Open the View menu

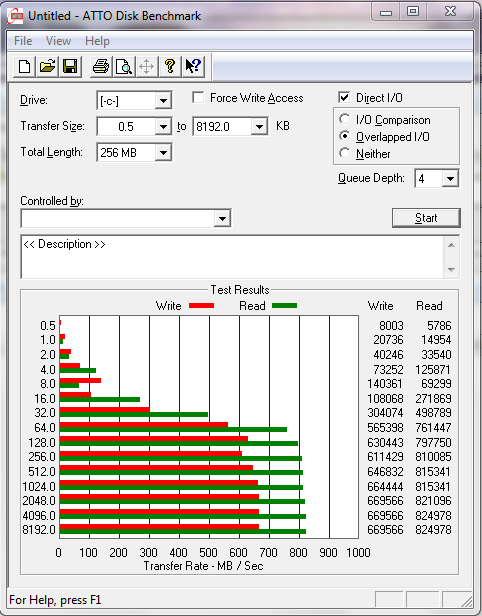[58, 41]
